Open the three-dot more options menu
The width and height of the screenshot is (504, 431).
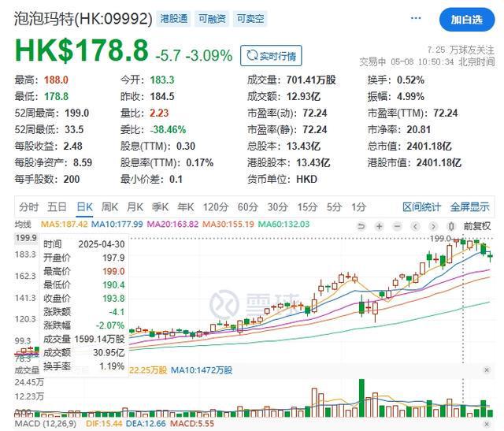click(416, 18)
